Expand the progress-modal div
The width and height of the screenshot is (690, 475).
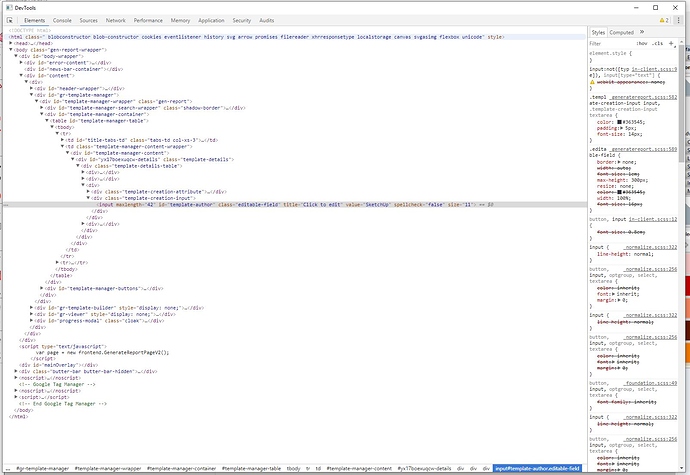click(31, 320)
